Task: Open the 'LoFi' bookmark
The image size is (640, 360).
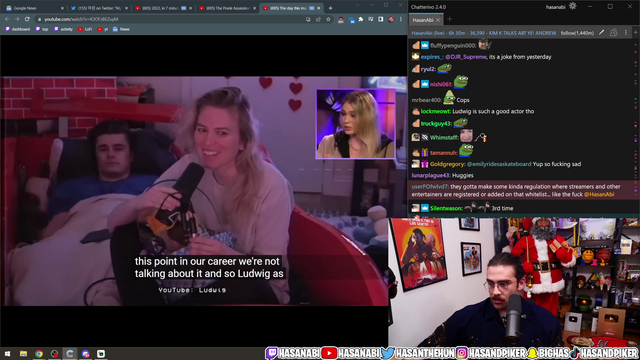Action: [85, 29]
